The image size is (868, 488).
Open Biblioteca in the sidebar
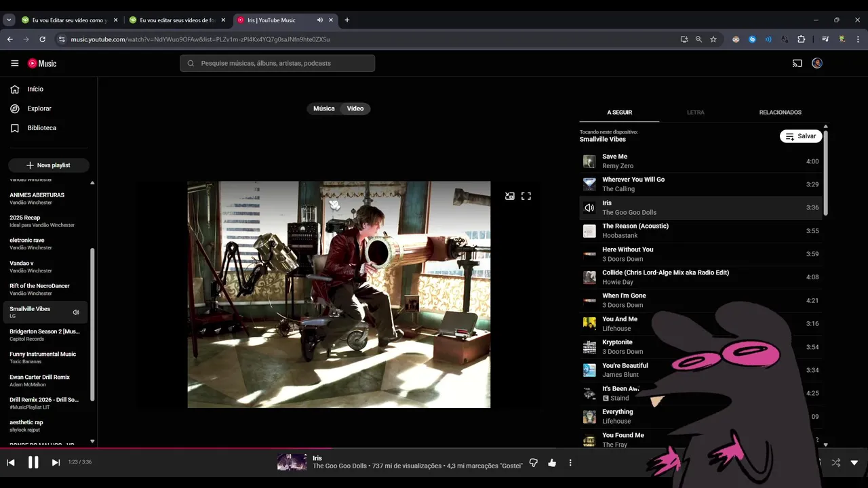[33, 128]
